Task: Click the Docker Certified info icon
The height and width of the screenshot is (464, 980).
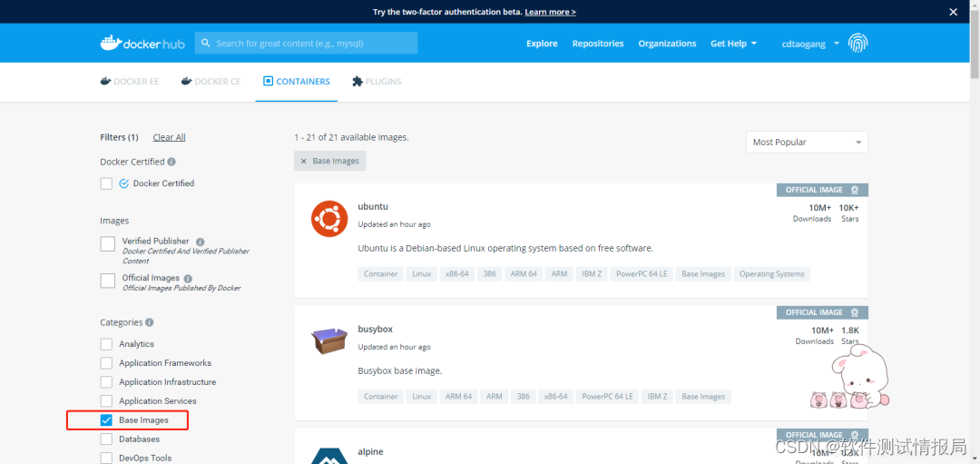Action: point(171,162)
